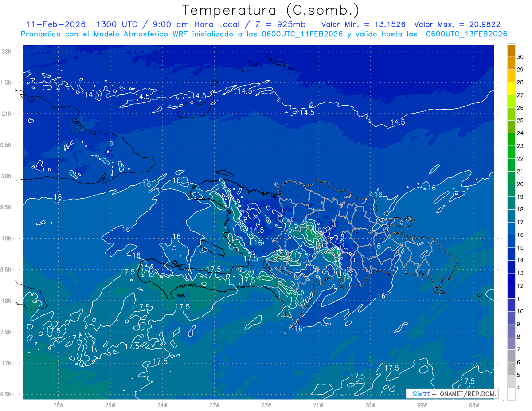Click the "76W" longitude label
Viewport: 532px width, 411px height.
58,405
